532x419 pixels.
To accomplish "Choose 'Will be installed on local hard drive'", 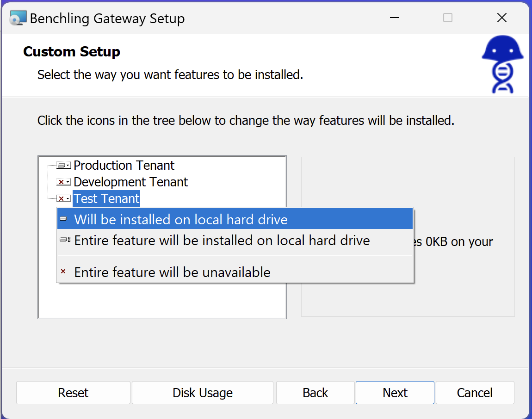I will pos(180,219).
